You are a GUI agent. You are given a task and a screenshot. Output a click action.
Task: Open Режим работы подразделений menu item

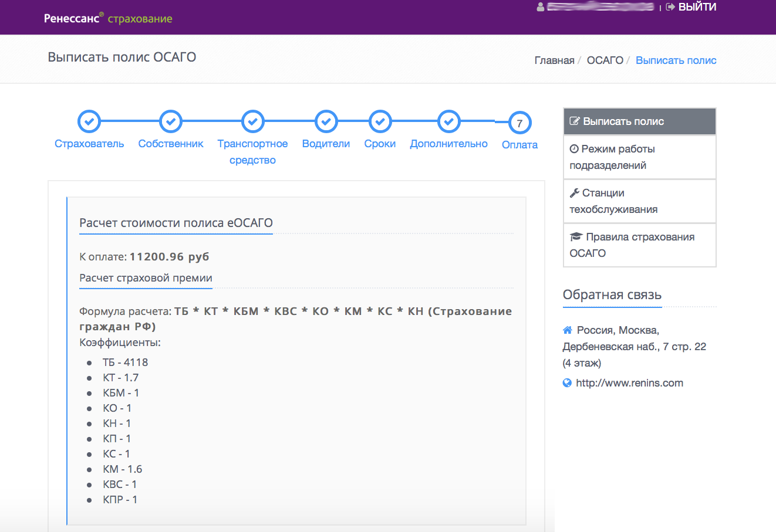coord(639,157)
